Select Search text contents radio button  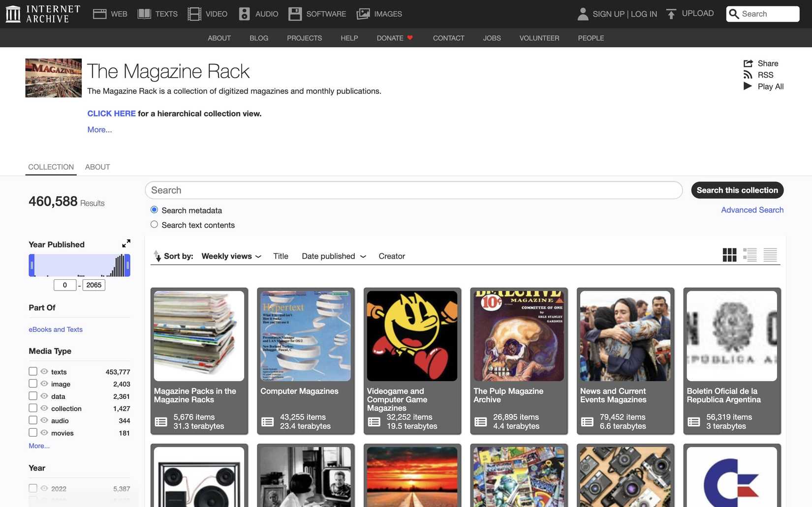click(x=155, y=224)
